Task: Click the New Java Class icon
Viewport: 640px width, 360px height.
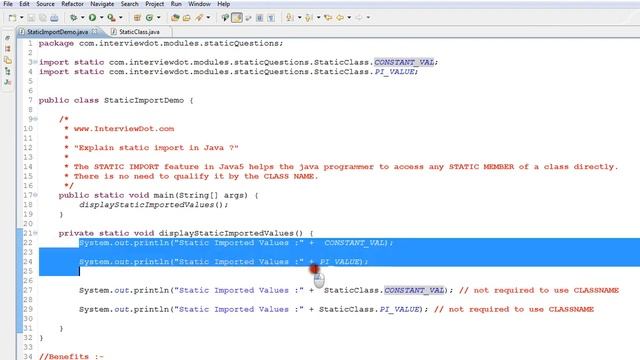Action: (x=149, y=18)
